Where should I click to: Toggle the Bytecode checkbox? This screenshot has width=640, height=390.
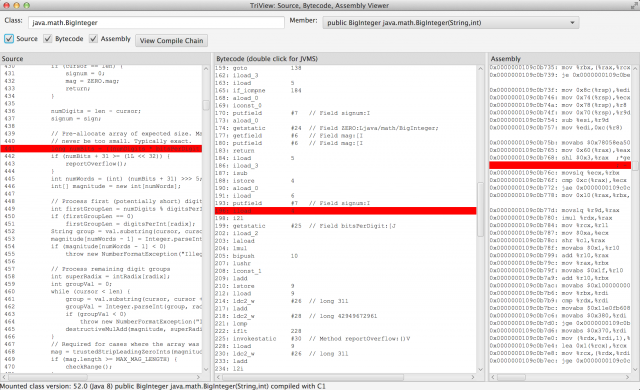[x=48, y=39]
